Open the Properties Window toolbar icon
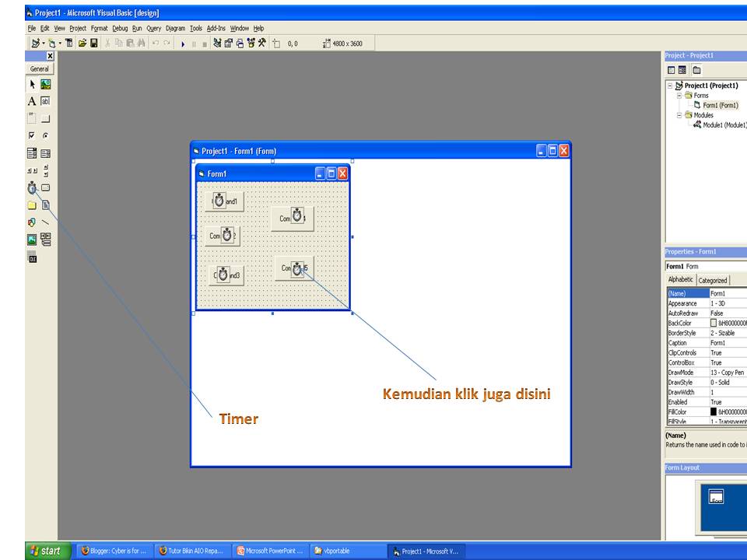 (x=228, y=44)
